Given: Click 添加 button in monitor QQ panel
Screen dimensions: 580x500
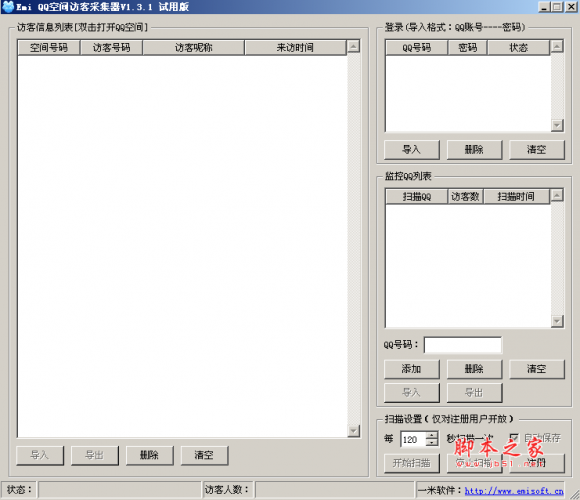Looking at the screenshot, I should (x=412, y=369).
